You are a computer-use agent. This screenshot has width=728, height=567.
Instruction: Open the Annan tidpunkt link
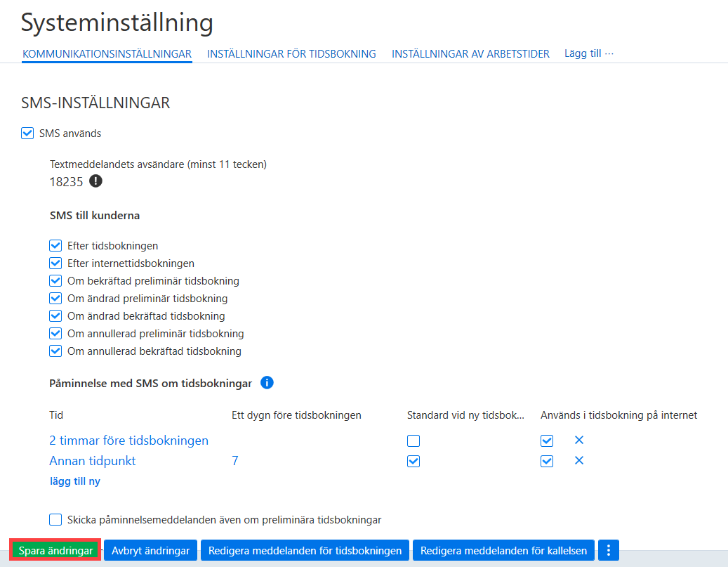click(x=93, y=461)
